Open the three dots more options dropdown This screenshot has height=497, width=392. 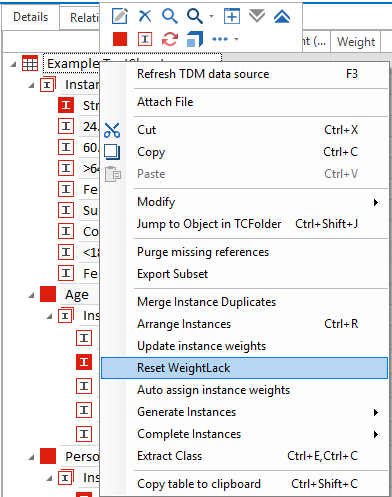225,39
